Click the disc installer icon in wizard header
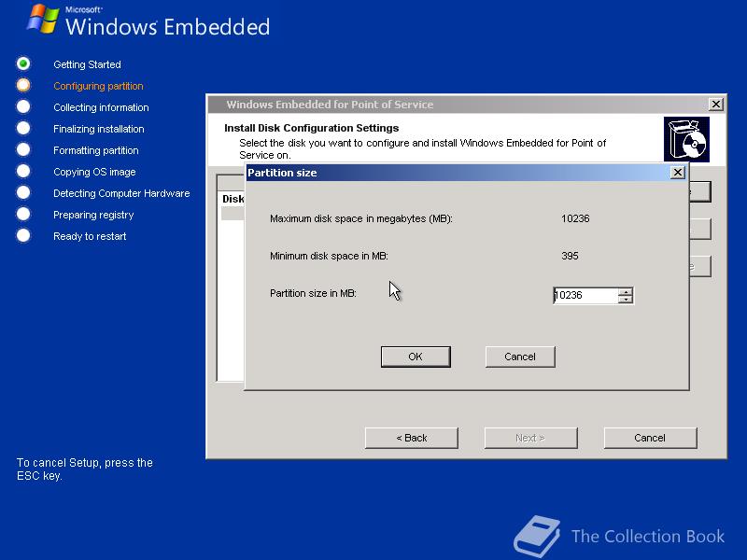This screenshot has height=560, width=747. [686, 139]
